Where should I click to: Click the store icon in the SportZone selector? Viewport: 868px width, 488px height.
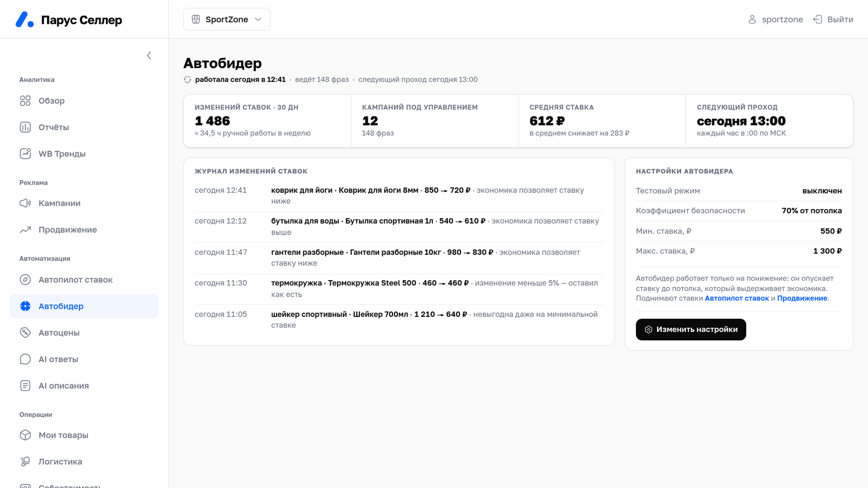tap(196, 19)
